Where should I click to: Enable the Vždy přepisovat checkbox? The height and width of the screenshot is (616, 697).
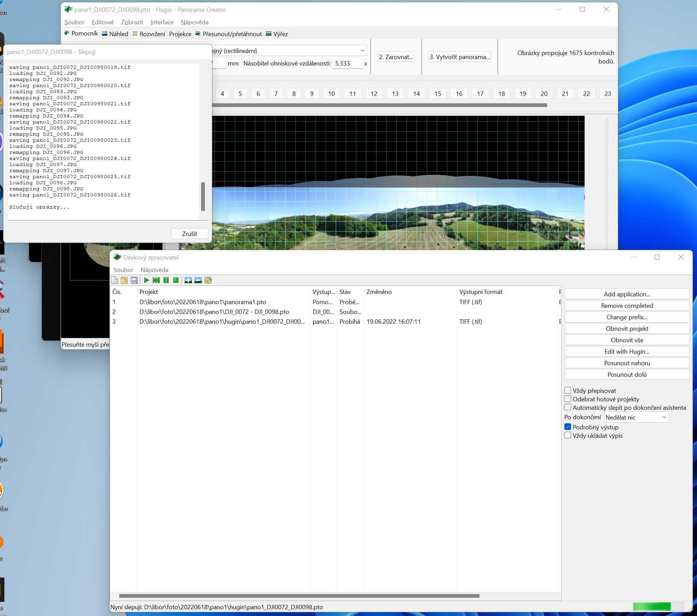point(568,391)
